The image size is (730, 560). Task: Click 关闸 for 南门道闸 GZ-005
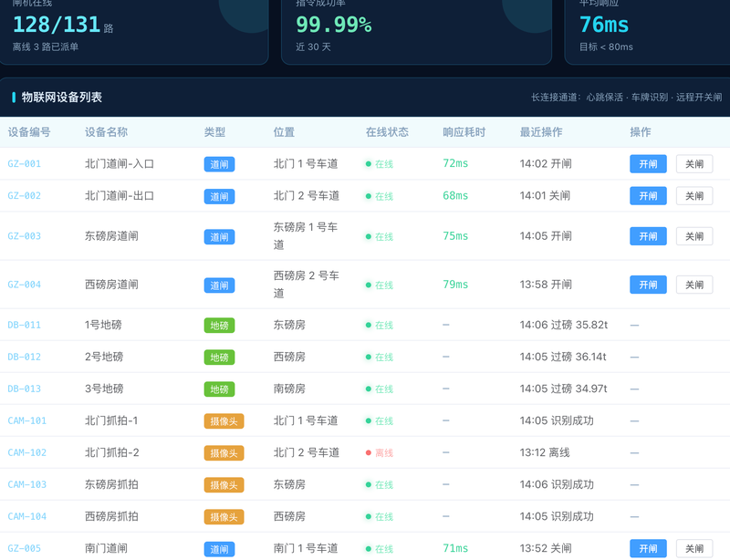(694, 549)
